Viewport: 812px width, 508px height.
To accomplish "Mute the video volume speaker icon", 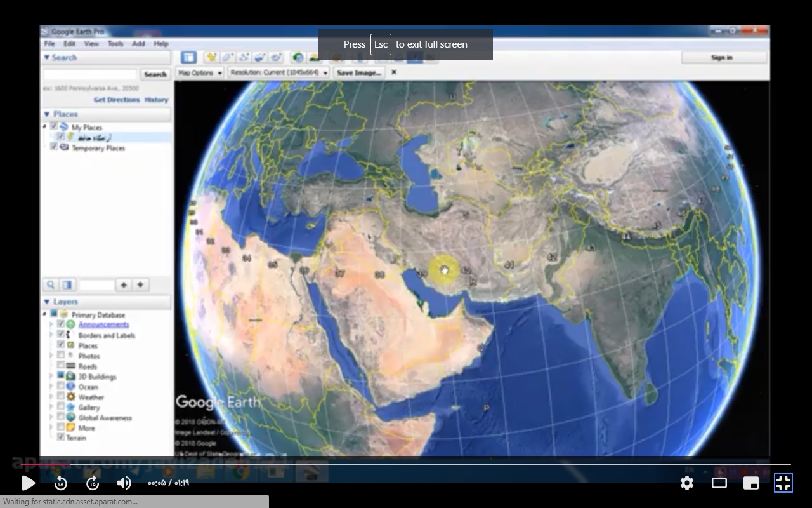I will pos(124,483).
